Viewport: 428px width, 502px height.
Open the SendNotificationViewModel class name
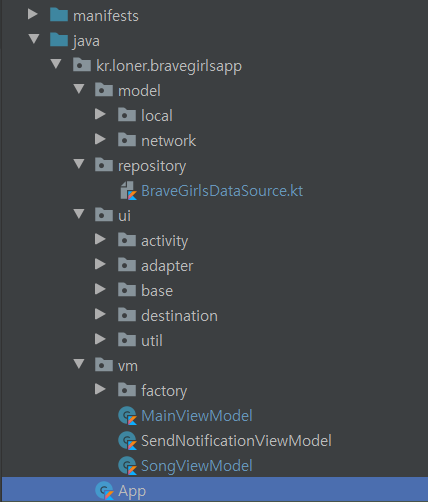[x=236, y=441]
